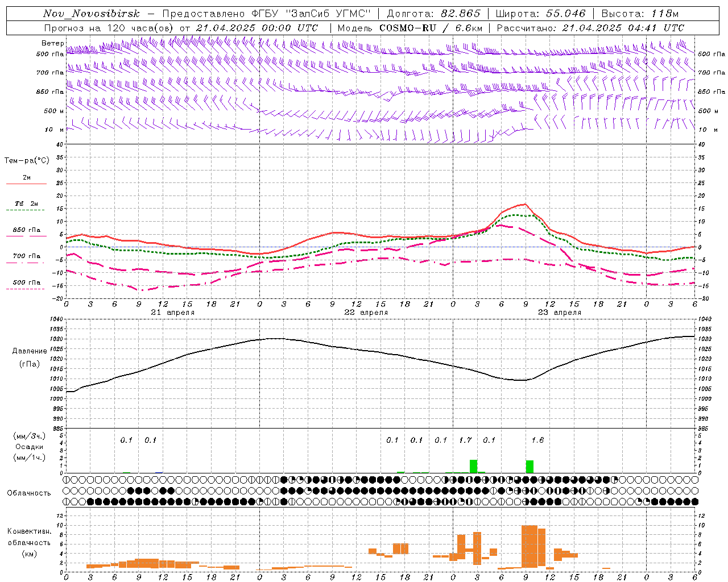Click the tallest orange convective cloud bar

tap(530, 547)
